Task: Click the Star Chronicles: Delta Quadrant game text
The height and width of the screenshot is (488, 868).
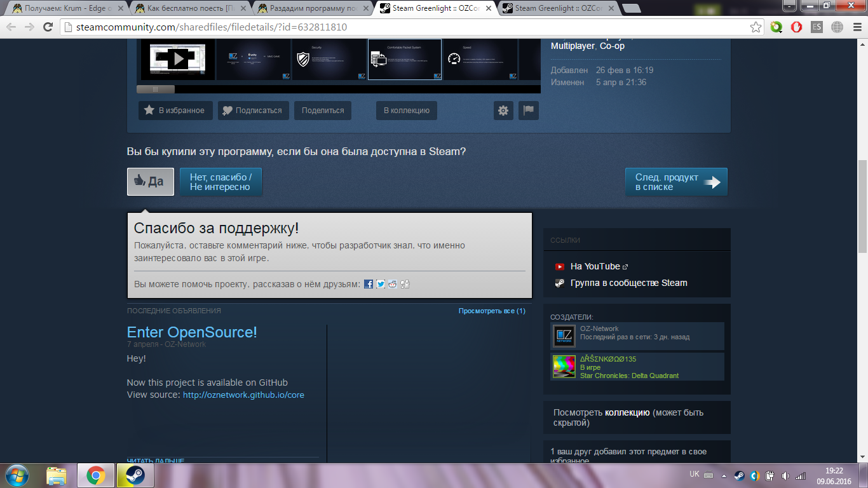Action: click(x=629, y=376)
